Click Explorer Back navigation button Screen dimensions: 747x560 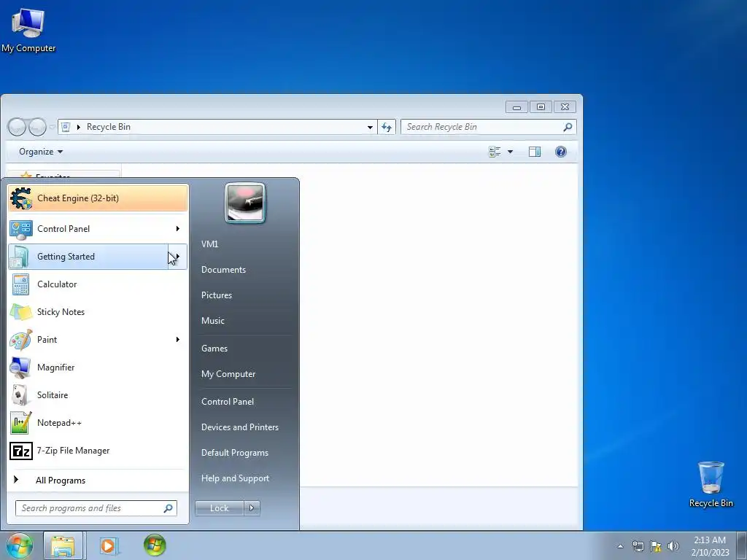17,127
